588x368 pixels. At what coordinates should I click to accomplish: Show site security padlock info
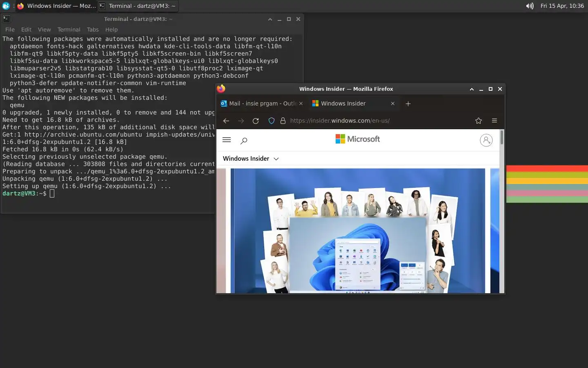point(283,121)
